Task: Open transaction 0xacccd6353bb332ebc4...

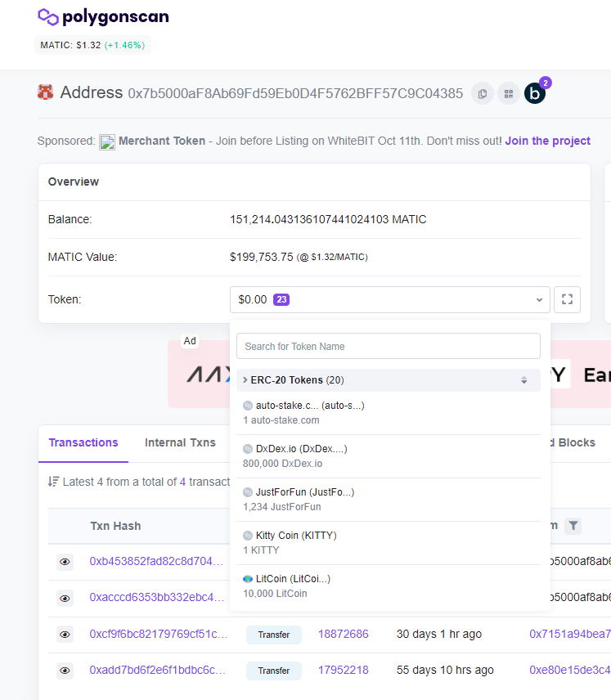Action: coord(157,597)
